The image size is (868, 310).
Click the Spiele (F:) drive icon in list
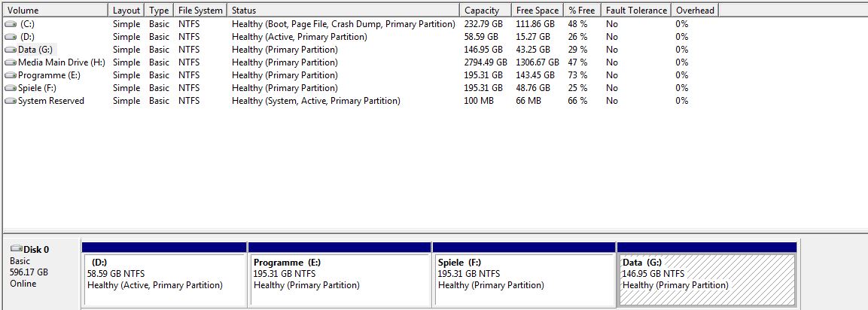click(x=11, y=88)
